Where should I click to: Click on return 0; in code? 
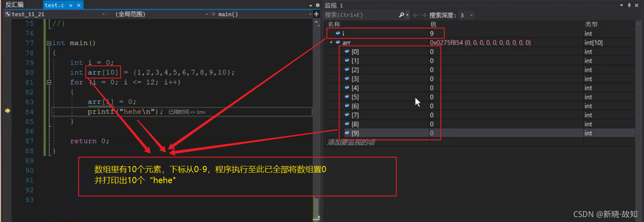tap(89, 141)
